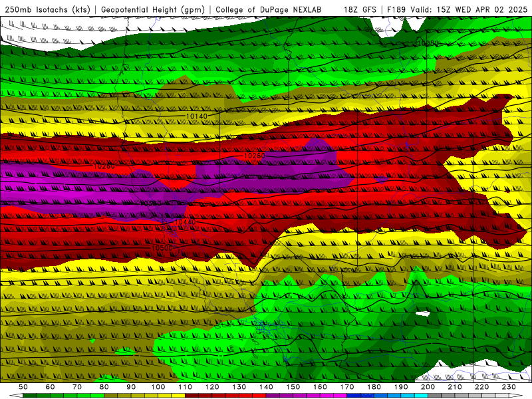Click the 190 value on the color scale
Image resolution: width=532 pixels, height=399 pixels.
pos(401,387)
